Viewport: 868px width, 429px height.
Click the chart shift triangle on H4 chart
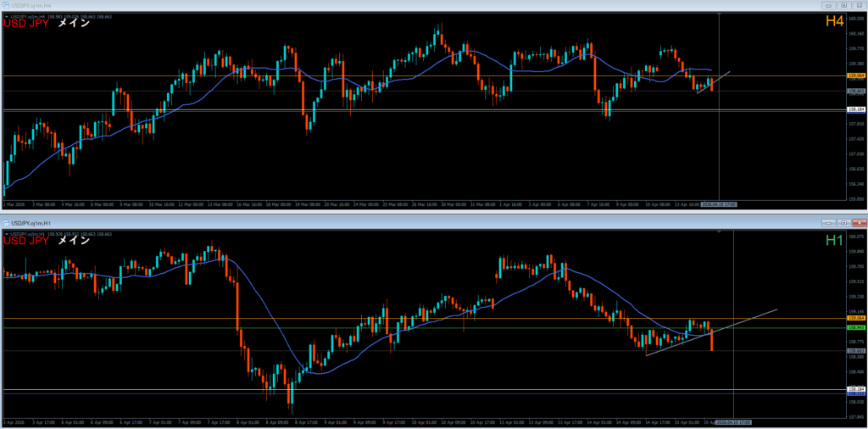click(719, 14)
